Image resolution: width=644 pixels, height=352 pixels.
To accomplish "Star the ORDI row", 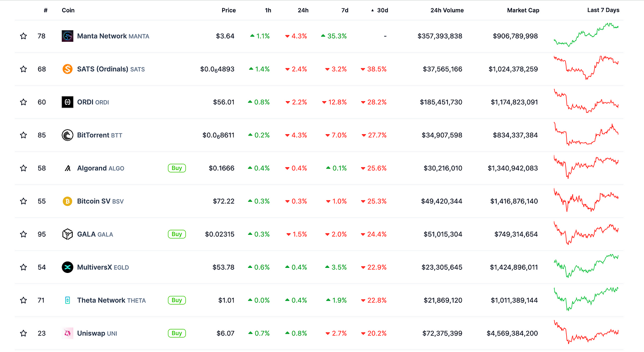I will click(23, 102).
